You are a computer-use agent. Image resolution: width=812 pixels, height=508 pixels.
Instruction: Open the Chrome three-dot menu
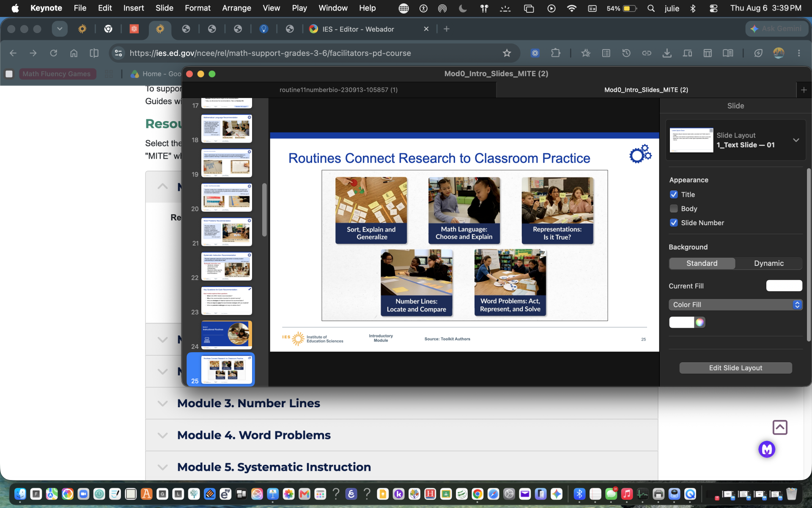(x=799, y=53)
